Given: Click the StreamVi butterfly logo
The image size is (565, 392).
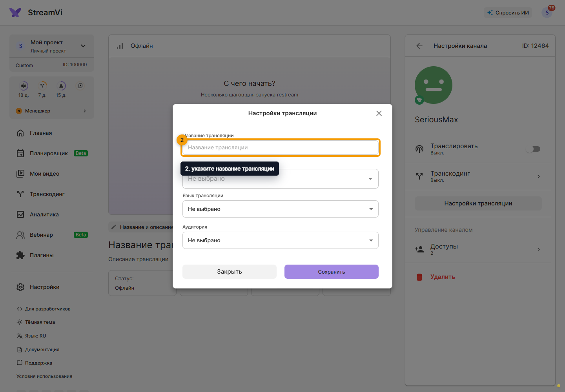Looking at the screenshot, I should [x=15, y=13].
